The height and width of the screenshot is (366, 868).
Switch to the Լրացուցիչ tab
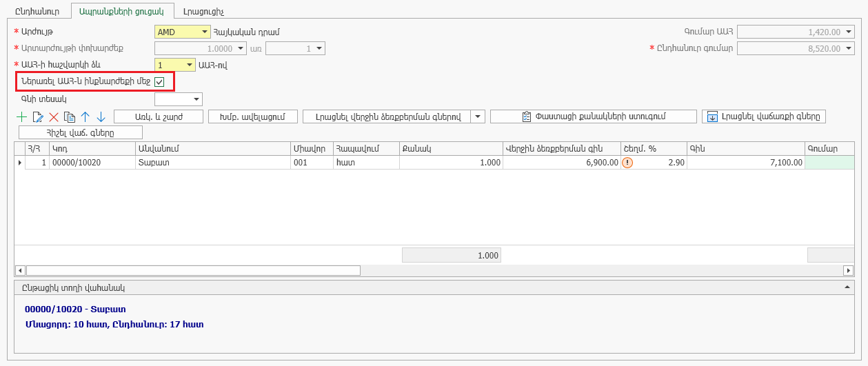point(204,11)
